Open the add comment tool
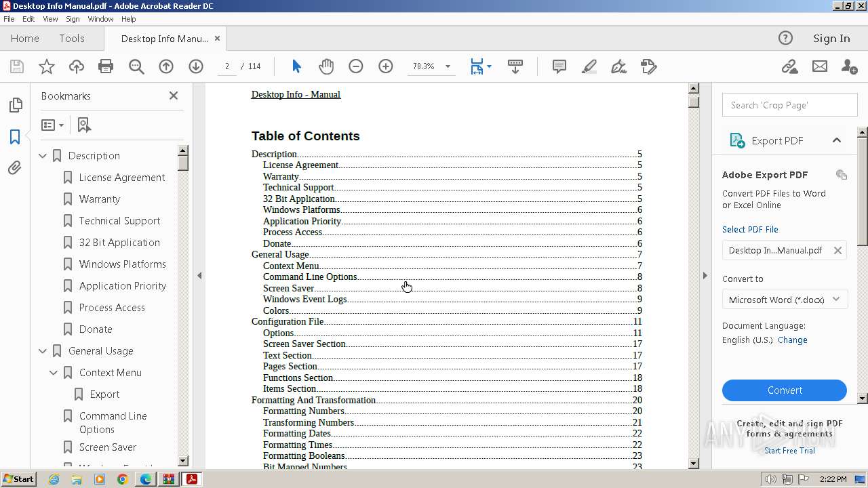This screenshot has width=868, height=488. [559, 66]
